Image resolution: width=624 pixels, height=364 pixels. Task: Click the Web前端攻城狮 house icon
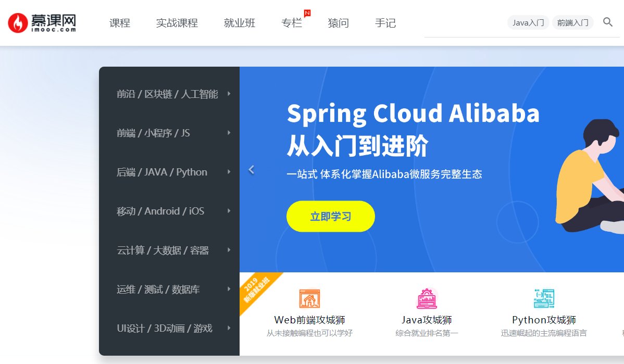click(x=309, y=298)
